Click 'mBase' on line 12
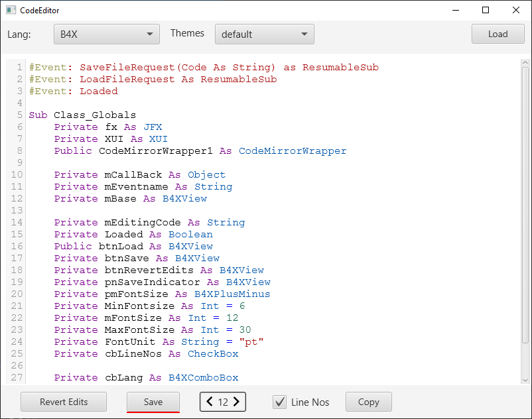Viewport: 532px width, 419px height. click(x=121, y=198)
